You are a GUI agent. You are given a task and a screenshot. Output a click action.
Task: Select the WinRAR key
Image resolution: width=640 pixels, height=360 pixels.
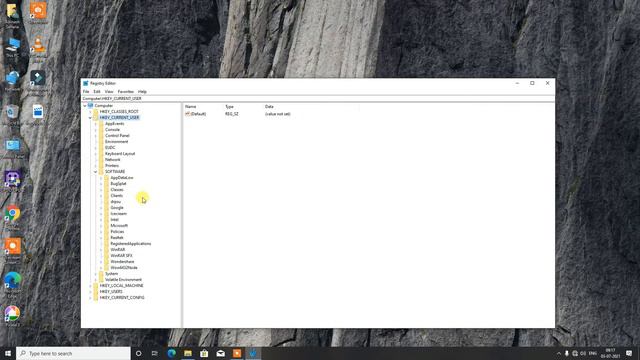click(118, 249)
